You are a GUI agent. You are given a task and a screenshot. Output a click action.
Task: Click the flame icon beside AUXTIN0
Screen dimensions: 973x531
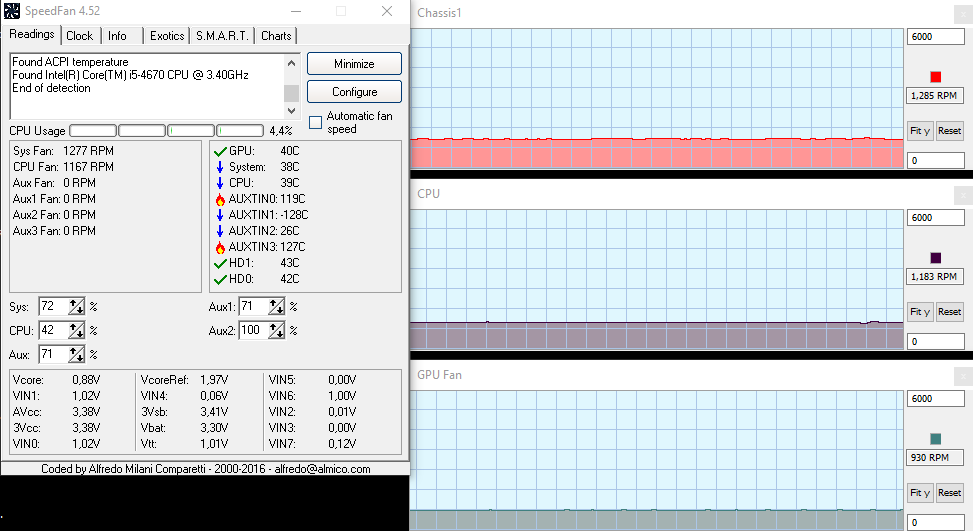click(220, 199)
